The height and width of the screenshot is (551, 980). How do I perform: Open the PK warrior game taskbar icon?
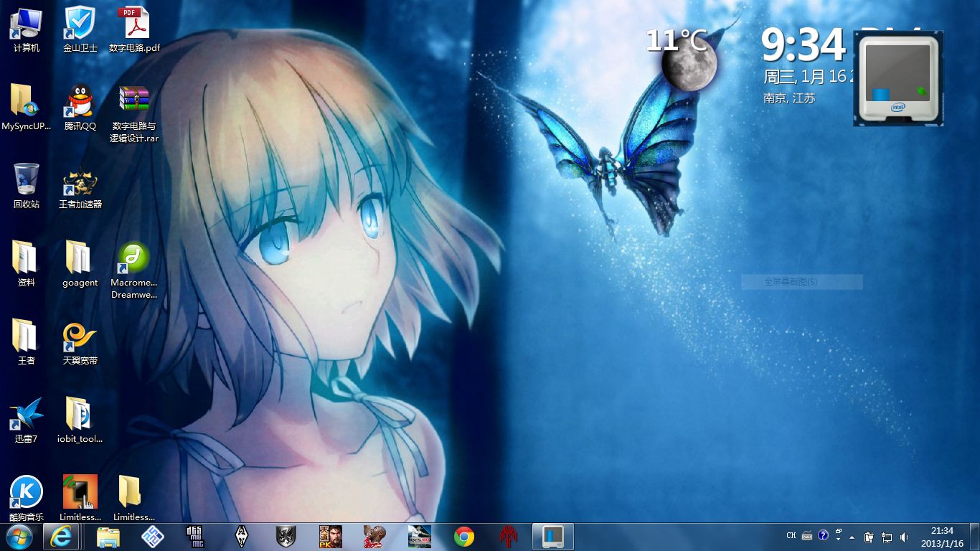click(331, 537)
